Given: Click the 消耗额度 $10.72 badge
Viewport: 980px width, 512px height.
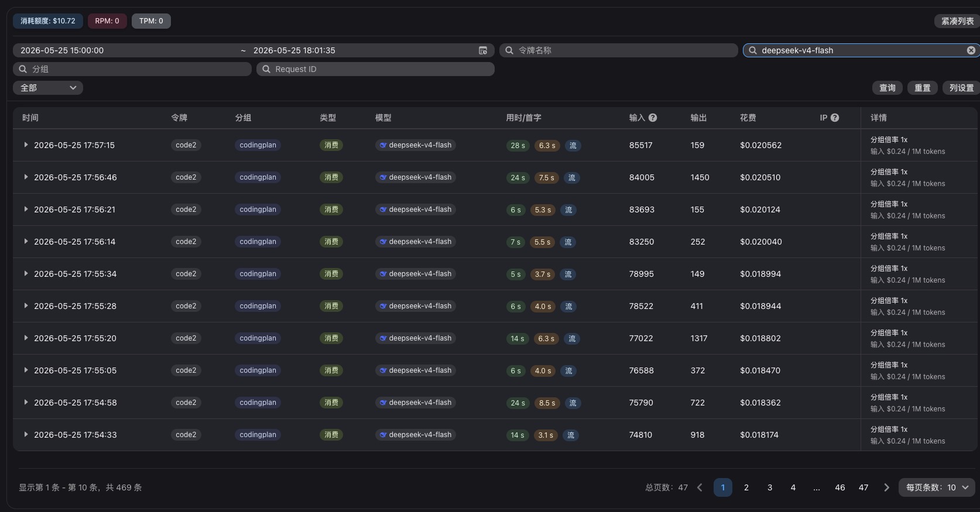Looking at the screenshot, I should (x=48, y=21).
